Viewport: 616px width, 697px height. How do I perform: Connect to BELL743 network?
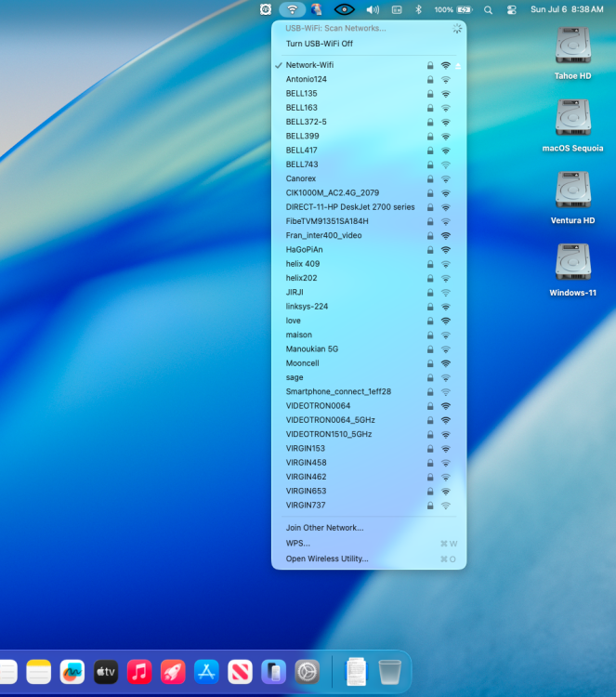point(369,164)
